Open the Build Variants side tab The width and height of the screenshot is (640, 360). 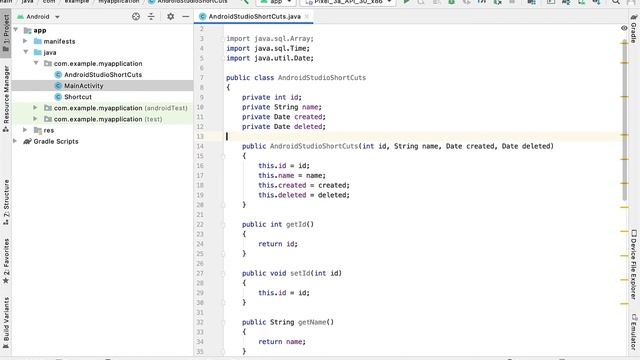coord(6,322)
